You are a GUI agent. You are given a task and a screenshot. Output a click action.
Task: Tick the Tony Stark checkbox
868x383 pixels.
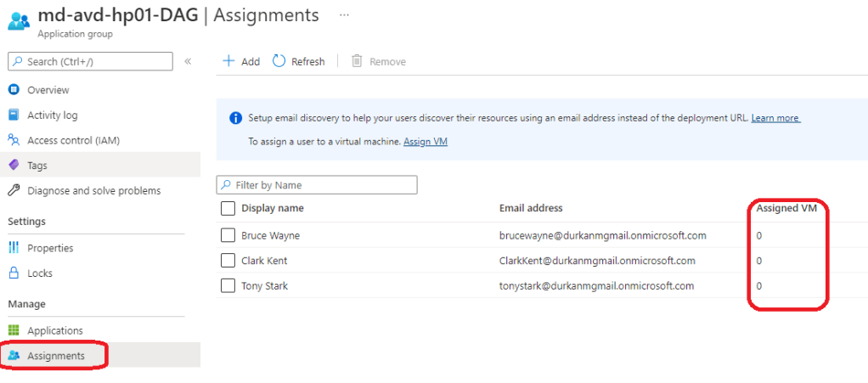tap(228, 286)
